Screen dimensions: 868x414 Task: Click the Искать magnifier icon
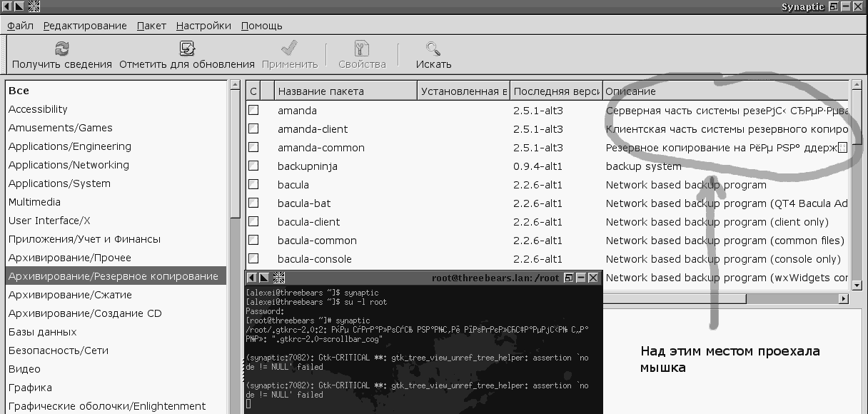pyautogui.click(x=433, y=49)
